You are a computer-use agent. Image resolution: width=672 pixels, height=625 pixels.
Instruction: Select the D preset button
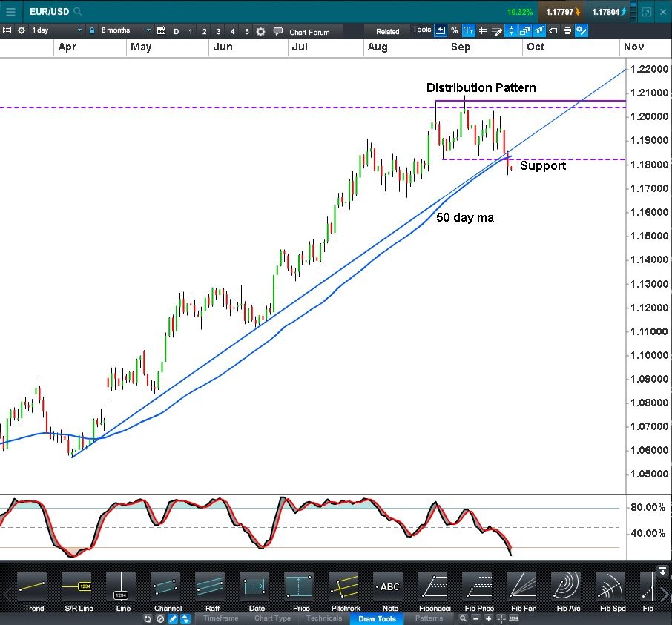click(176, 31)
